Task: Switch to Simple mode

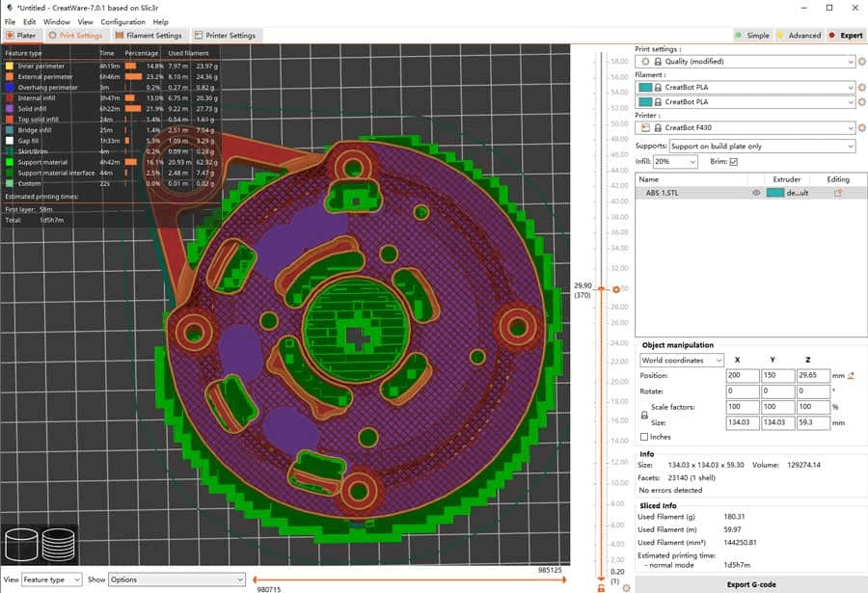Action: pyautogui.click(x=752, y=36)
